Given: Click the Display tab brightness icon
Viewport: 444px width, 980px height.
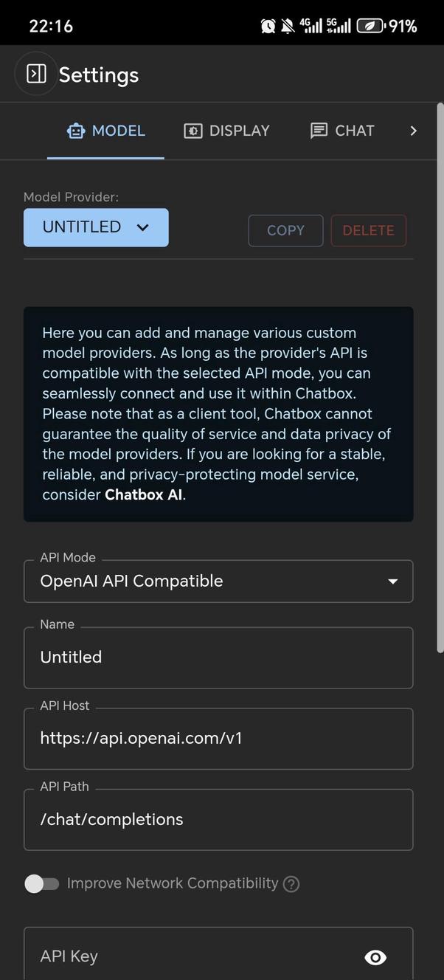Looking at the screenshot, I should coord(193,131).
